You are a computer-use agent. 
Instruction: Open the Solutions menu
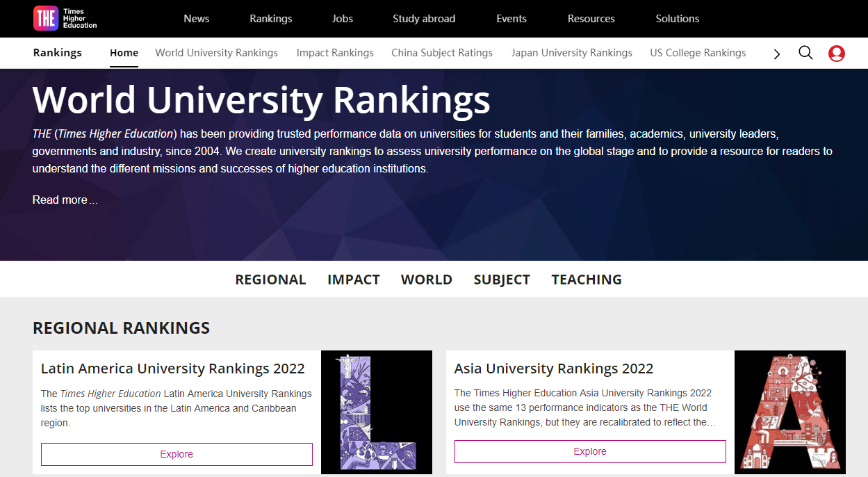(x=678, y=19)
